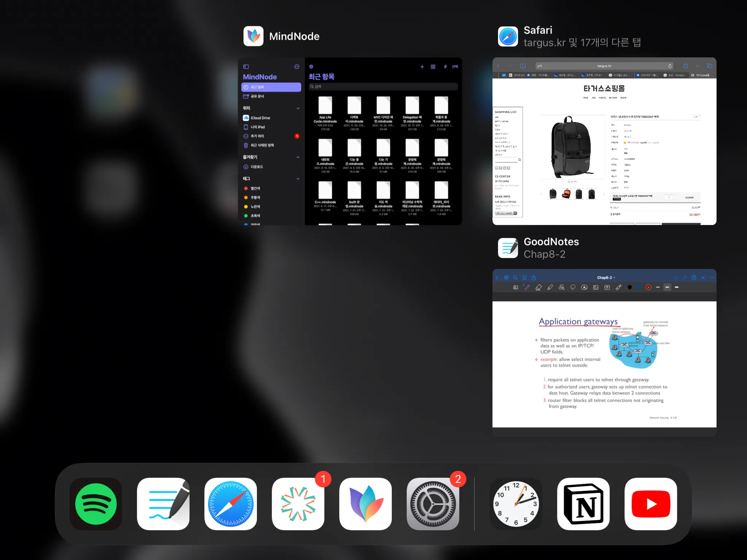Select the medium pen stroke thickness

(667, 287)
